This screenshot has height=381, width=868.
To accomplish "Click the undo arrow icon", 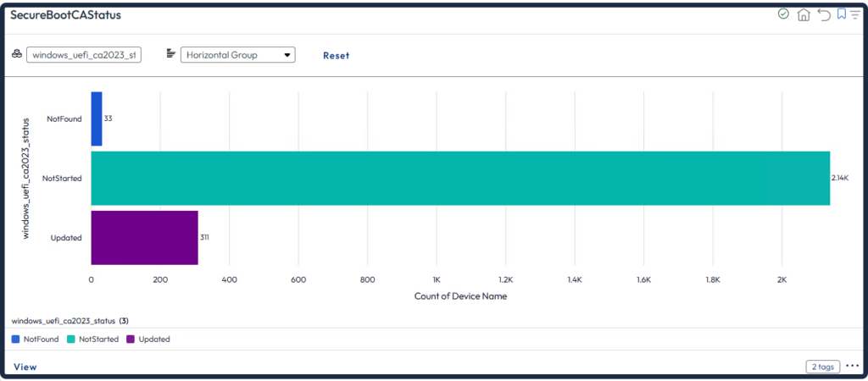I will tap(823, 14).
